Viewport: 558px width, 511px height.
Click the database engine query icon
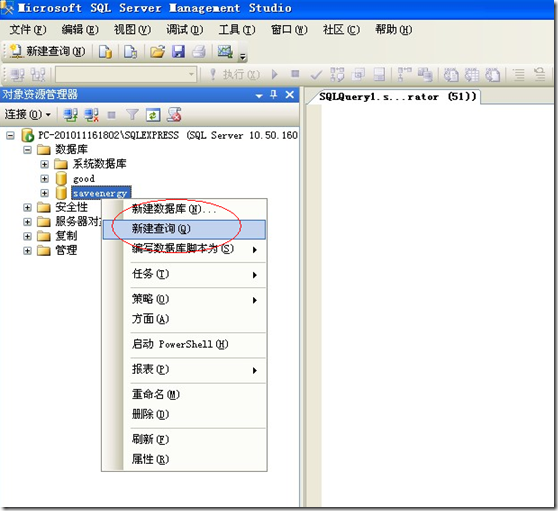coord(105,52)
